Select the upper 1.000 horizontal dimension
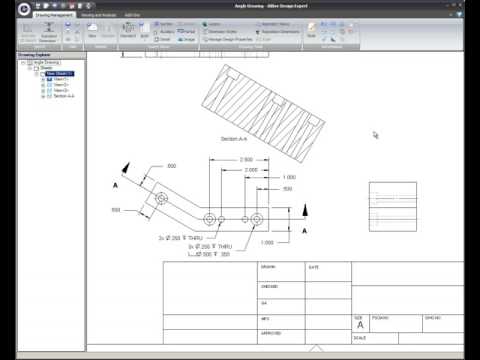This screenshot has width=480, height=360. pos(289,177)
